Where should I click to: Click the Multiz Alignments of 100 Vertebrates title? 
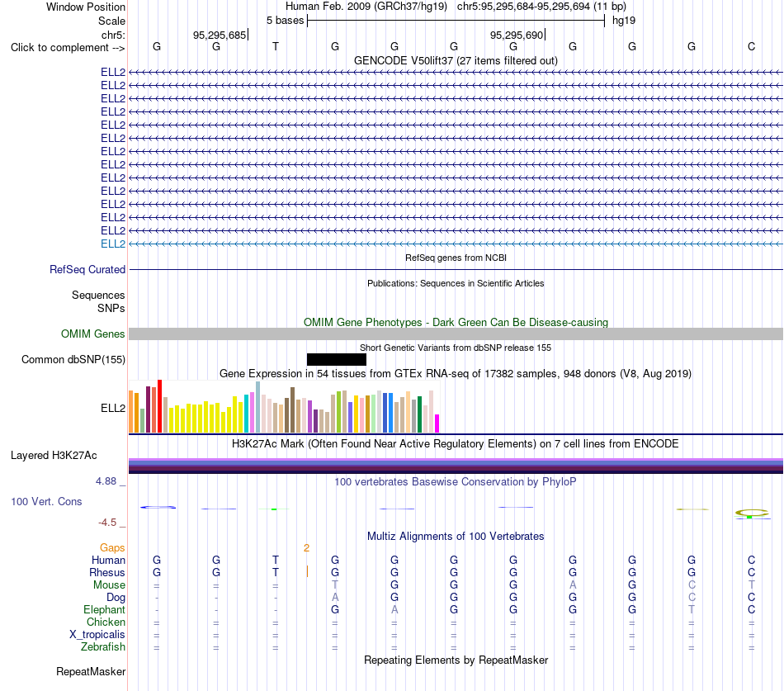pyautogui.click(x=456, y=536)
